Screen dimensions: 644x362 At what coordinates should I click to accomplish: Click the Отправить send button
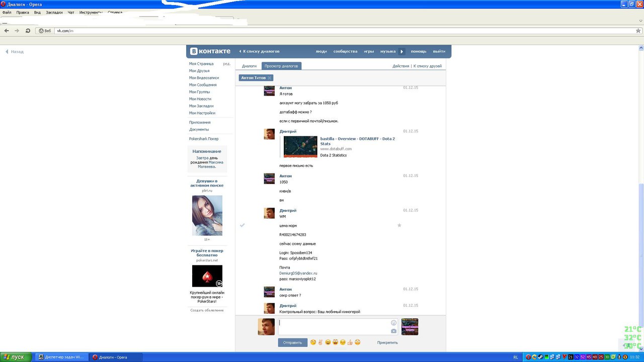click(x=292, y=342)
